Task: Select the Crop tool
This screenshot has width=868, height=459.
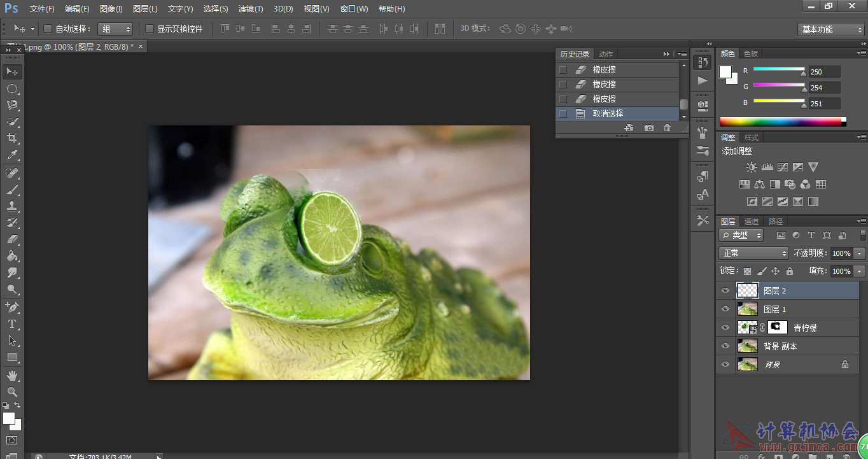Action: (12, 138)
